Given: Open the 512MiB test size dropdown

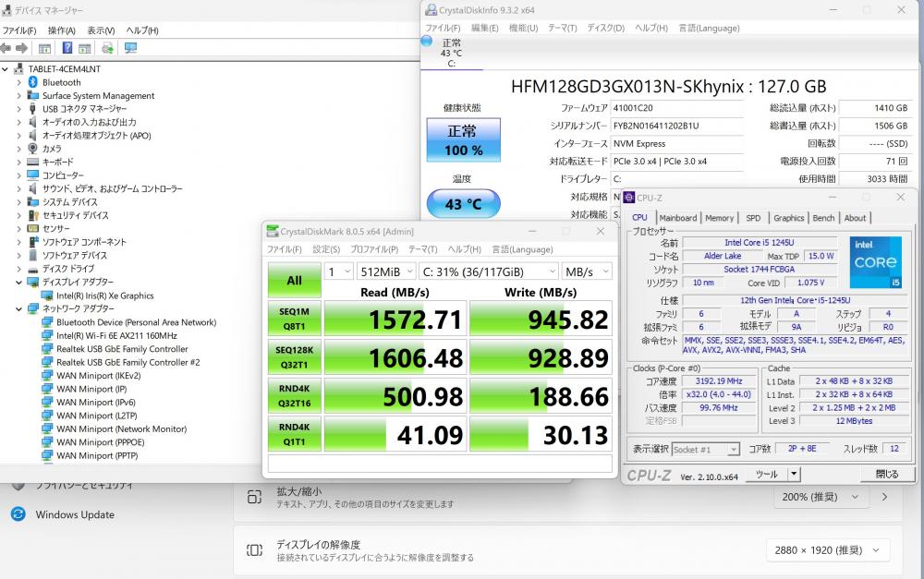Looking at the screenshot, I should [x=386, y=271].
